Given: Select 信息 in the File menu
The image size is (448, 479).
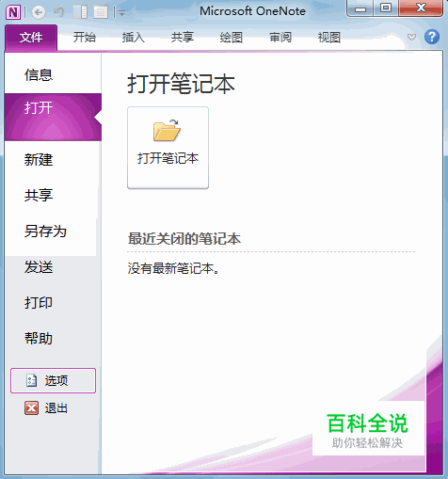Looking at the screenshot, I should click(53, 75).
